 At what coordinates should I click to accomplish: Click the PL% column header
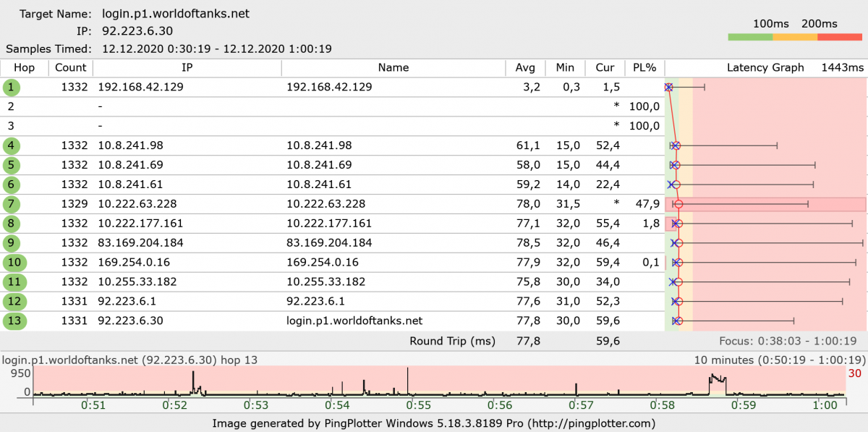click(x=644, y=68)
